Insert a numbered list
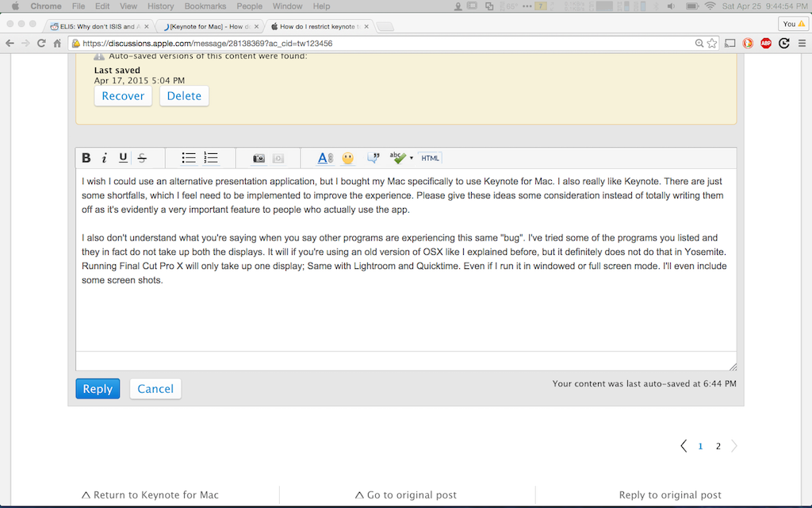The width and height of the screenshot is (812, 508). tap(211, 158)
